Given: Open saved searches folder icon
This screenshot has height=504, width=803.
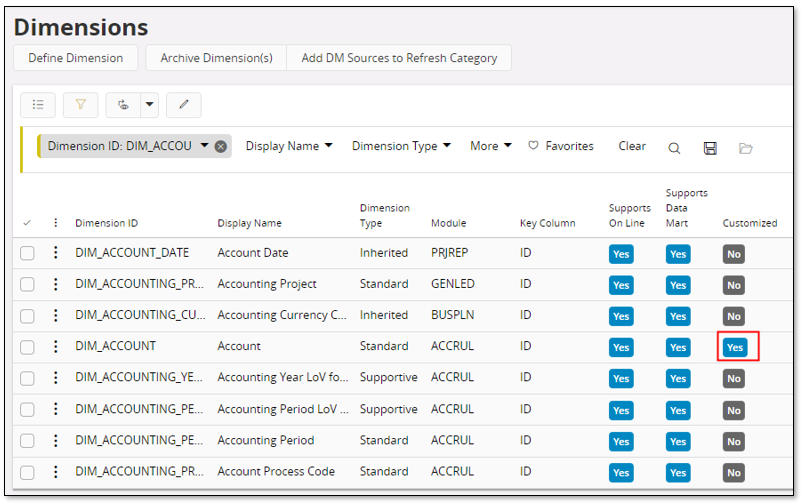Looking at the screenshot, I should click(746, 149).
